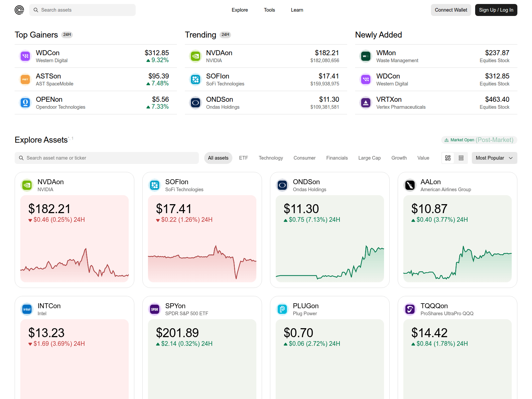This screenshot has width=532, height=399.
Task: Select the Growth filter
Action: click(x=399, y=158)
